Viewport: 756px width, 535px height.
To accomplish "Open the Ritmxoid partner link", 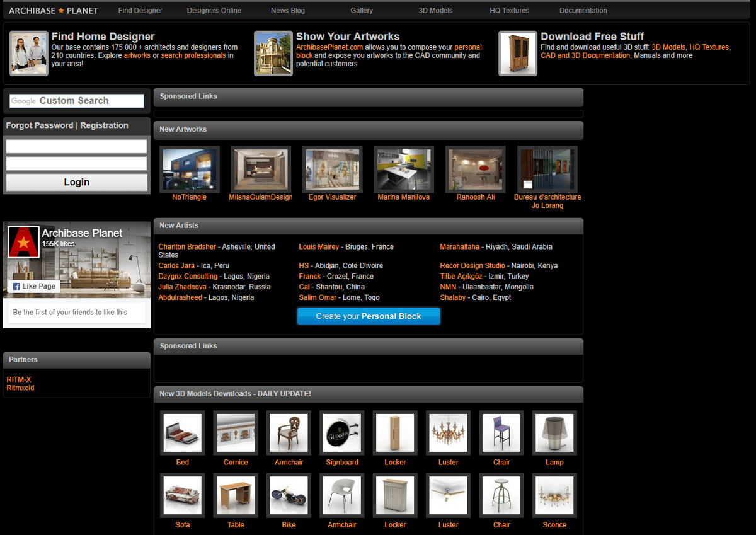I will (20, 388).
